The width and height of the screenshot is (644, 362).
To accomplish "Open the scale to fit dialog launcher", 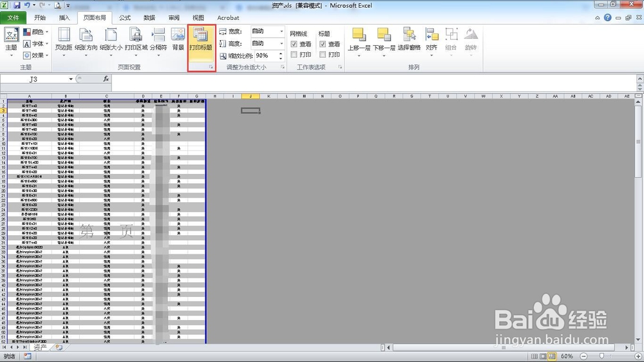I will tap(283, 67).
